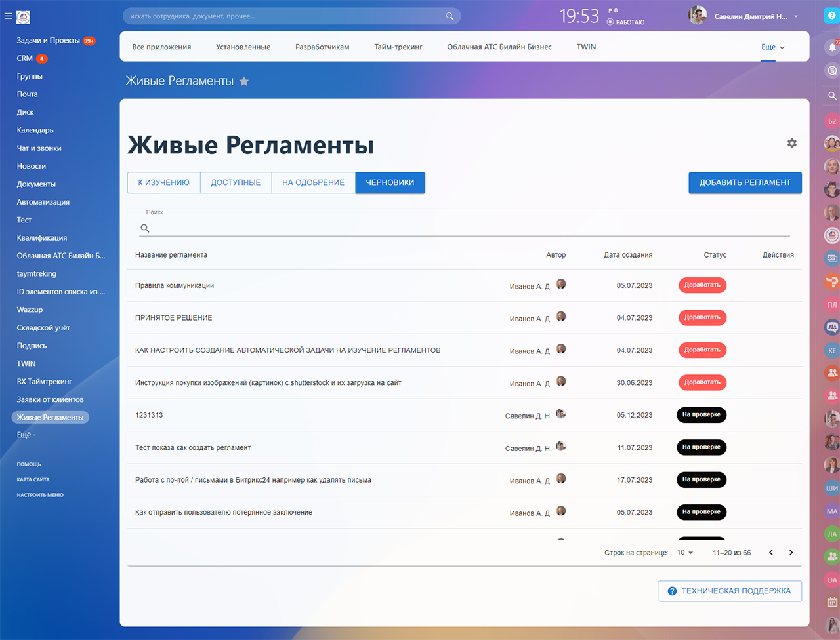840x640 pixels.
Task: Open CRM in the left sidebar
Action: point(25,58)
